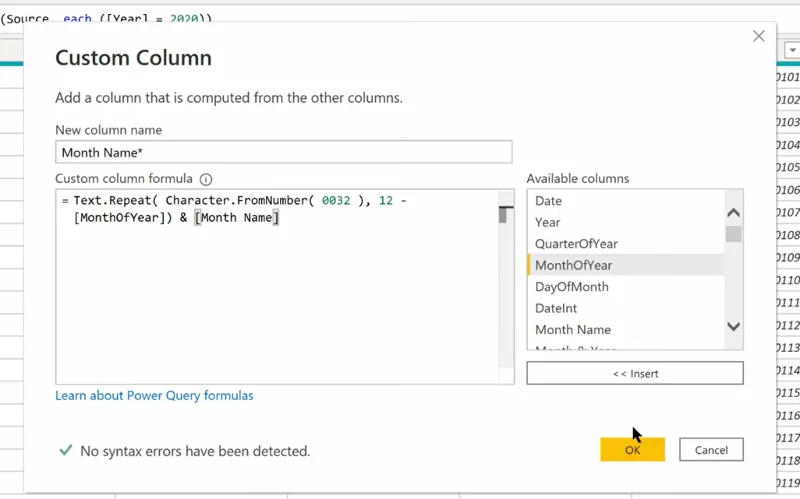
Task: Select DateInt in Available columns
Action: point(626,308)
